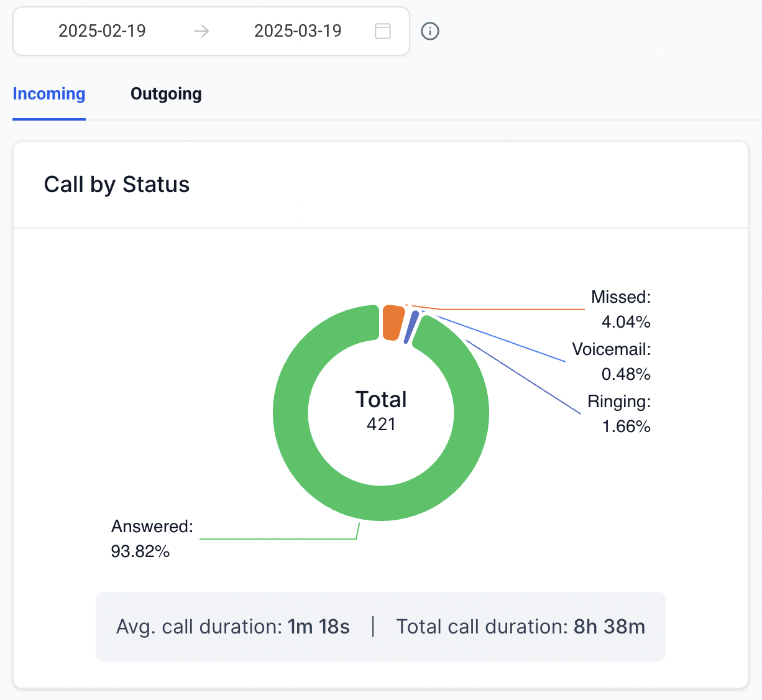Click the Avg. call duration 1m 18s value
Screen dimensions: 762x700
coord(318,627)
